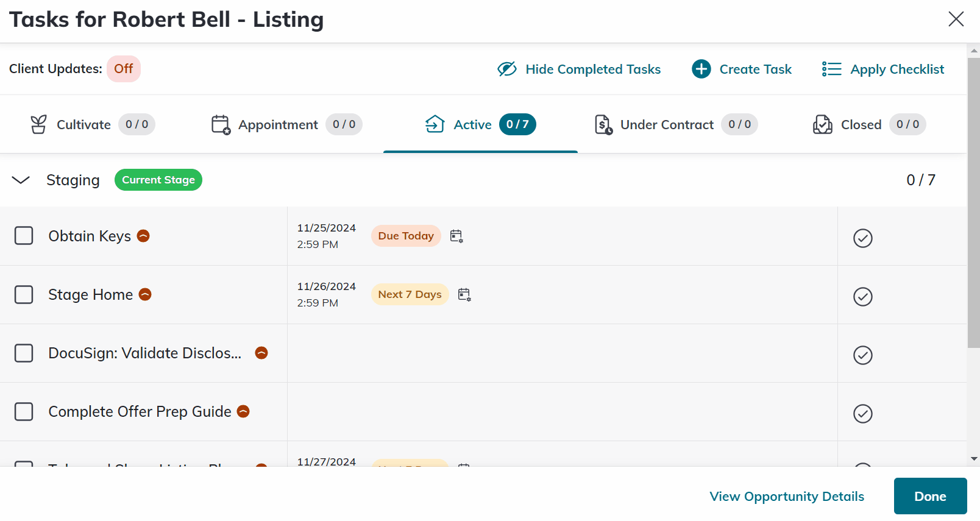Collapse the Staging section chevron
The image size is (980, 521).
21,180
